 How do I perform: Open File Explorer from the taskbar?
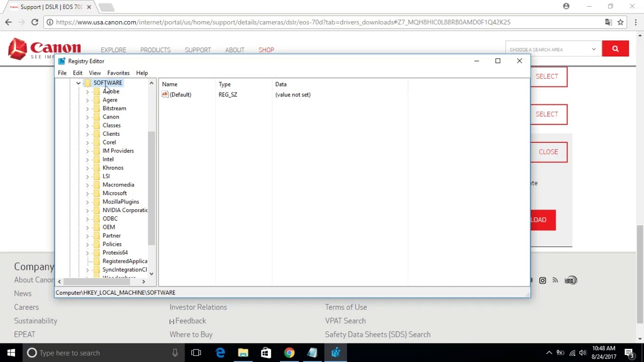tap(243, 353)
